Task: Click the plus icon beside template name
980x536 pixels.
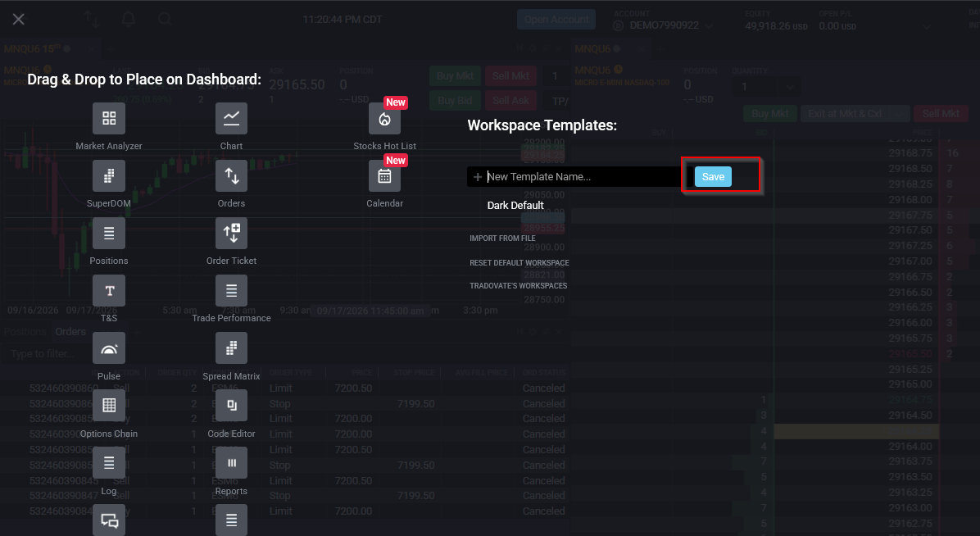Action: (x=478, y=177)
